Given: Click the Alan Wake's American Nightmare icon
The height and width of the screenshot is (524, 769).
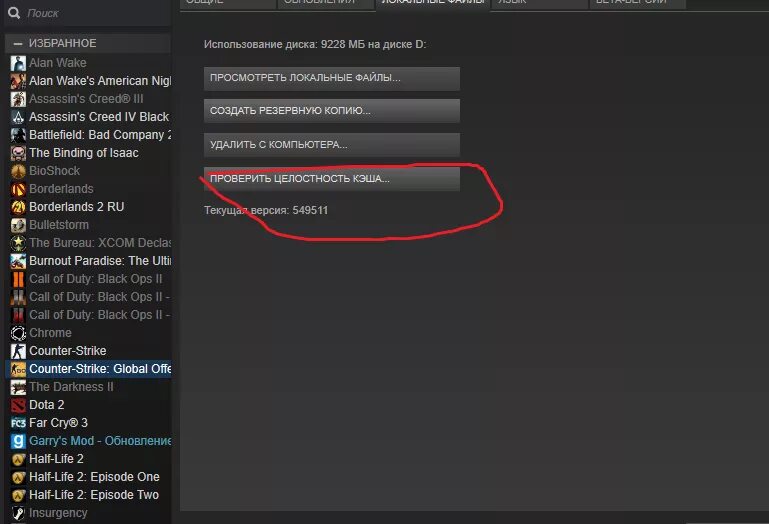Looking at the screenshot, I should (x=18, y=81).
